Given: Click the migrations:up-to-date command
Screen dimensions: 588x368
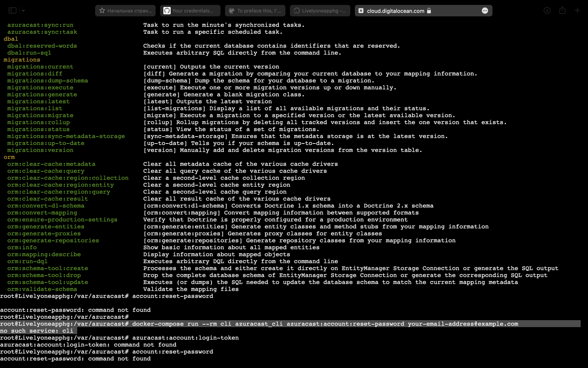Looking at the screenshot, I should click(46, 143).
